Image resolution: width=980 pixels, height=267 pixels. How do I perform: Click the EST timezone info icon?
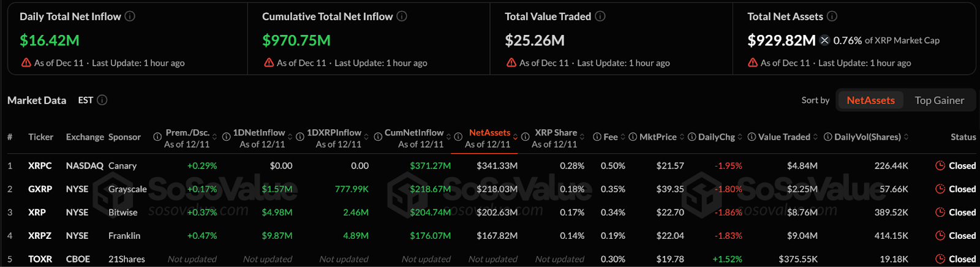(102, 100)
